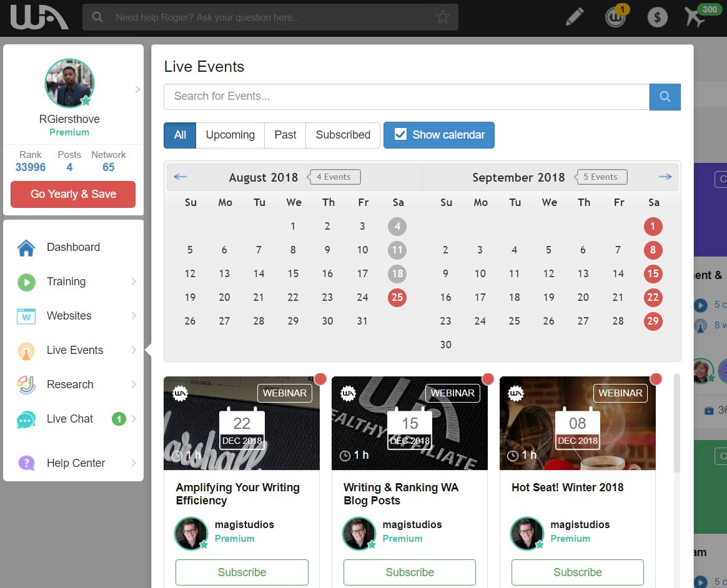Click the August 4 Events tag
727x588 pixels.
(x=334, y=177)
